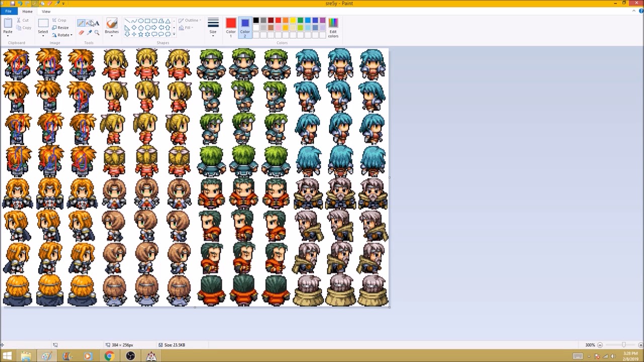
Task: Choose the Right triangle shape
Action: (127, 28)
